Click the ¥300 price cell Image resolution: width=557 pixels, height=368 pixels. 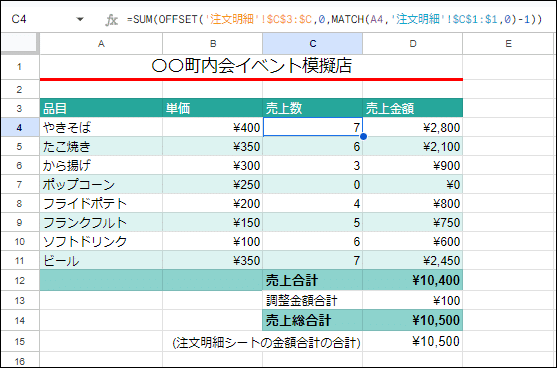(x=213, y=165)
